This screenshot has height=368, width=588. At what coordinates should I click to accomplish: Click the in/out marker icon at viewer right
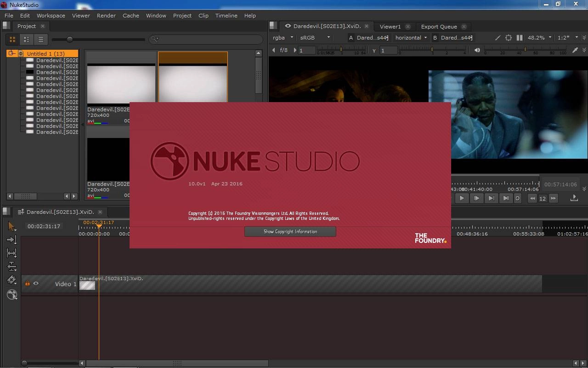pos(574,198)
